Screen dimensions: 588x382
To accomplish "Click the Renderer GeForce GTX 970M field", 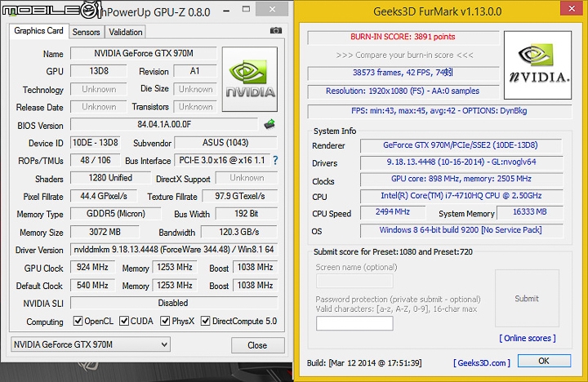I will click(x=461, y=145).
